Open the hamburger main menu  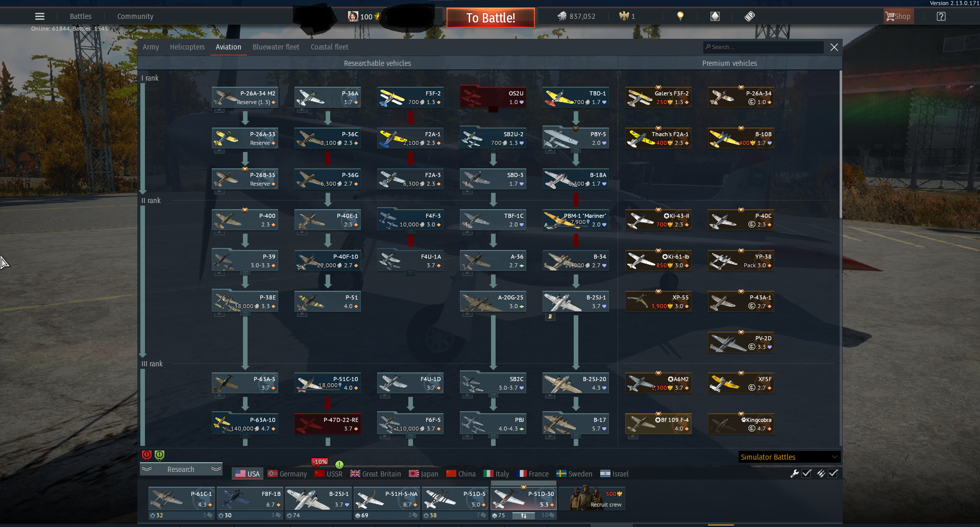click(x=40, y=16)
